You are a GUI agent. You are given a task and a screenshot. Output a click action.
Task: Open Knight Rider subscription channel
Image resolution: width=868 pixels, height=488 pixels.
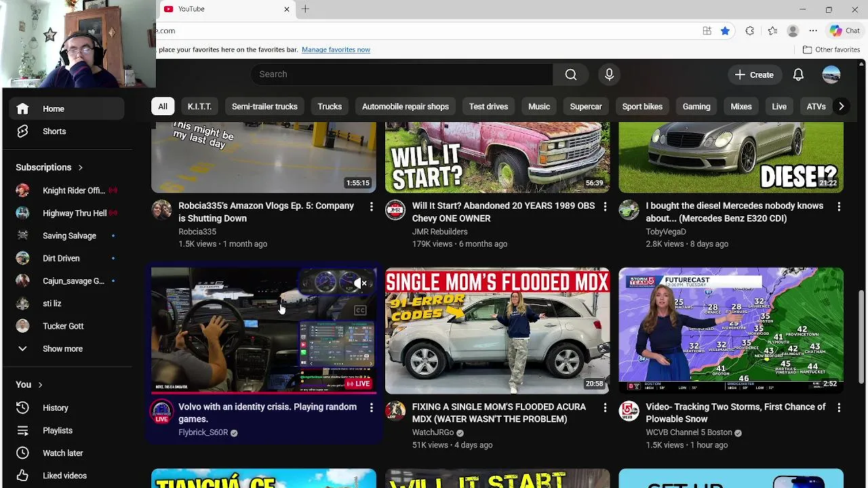[66, 190]
